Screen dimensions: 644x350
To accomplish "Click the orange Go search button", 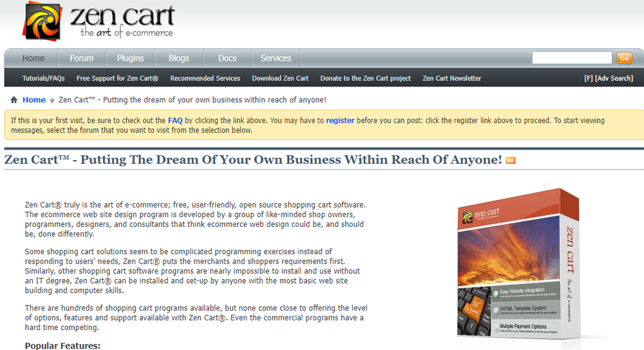I will coord(624,59).
